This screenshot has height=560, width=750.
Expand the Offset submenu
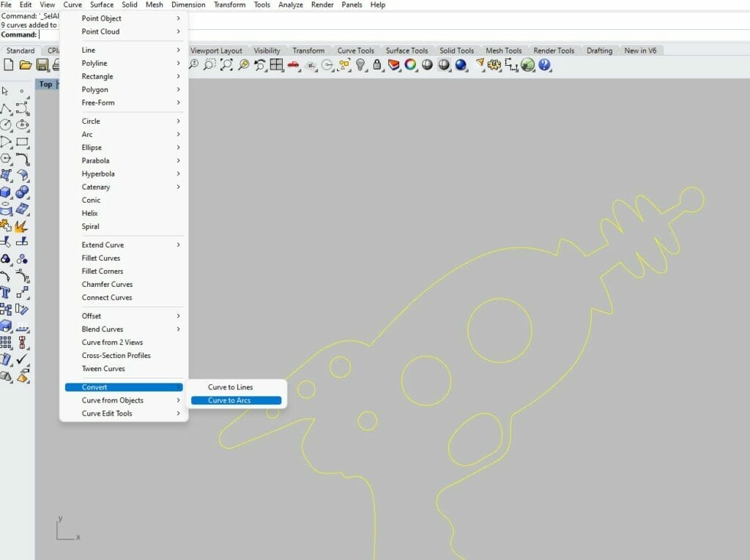tap(124, 316)
